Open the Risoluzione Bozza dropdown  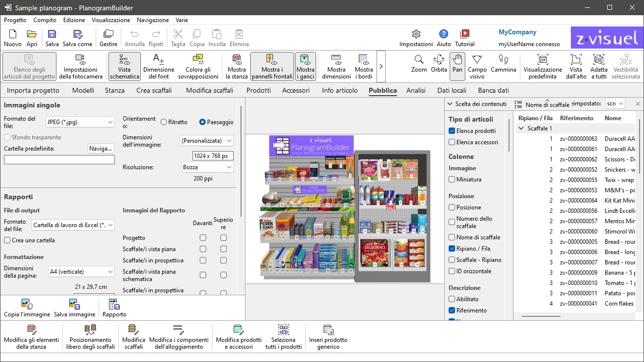point(207,167)
